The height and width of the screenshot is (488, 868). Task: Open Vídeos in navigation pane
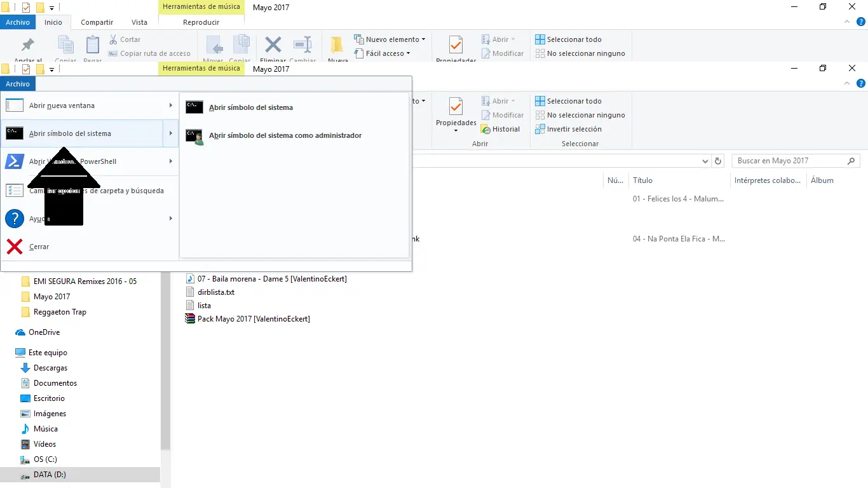(x=38, y=444)
